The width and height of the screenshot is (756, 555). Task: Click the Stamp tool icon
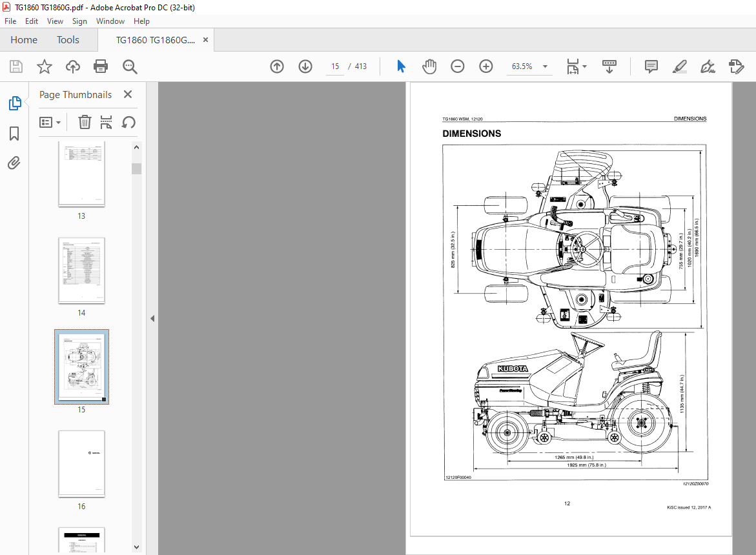coord(736,66)
